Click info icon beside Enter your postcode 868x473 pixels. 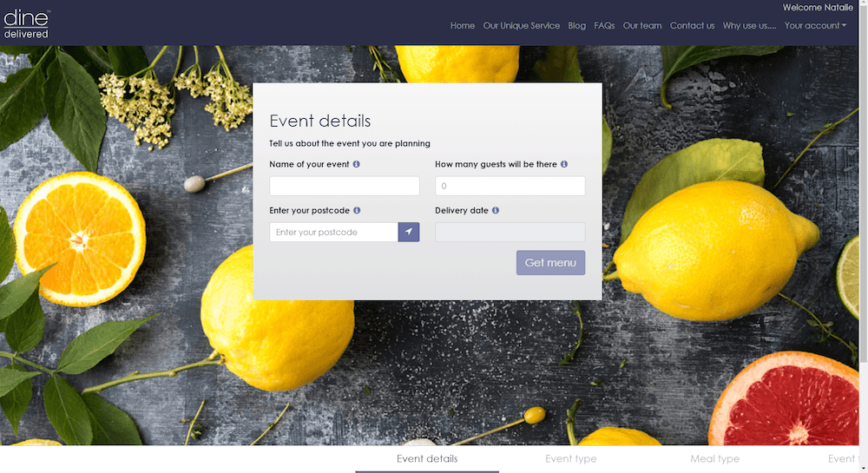coord(357,210)
